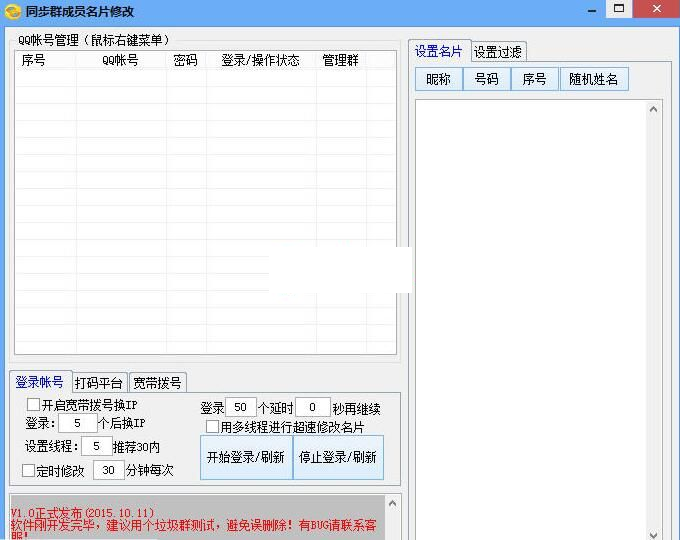Switch to 登录帐号 tab
The height and width of the screenshot is (540, 680).
coord(40,382)
